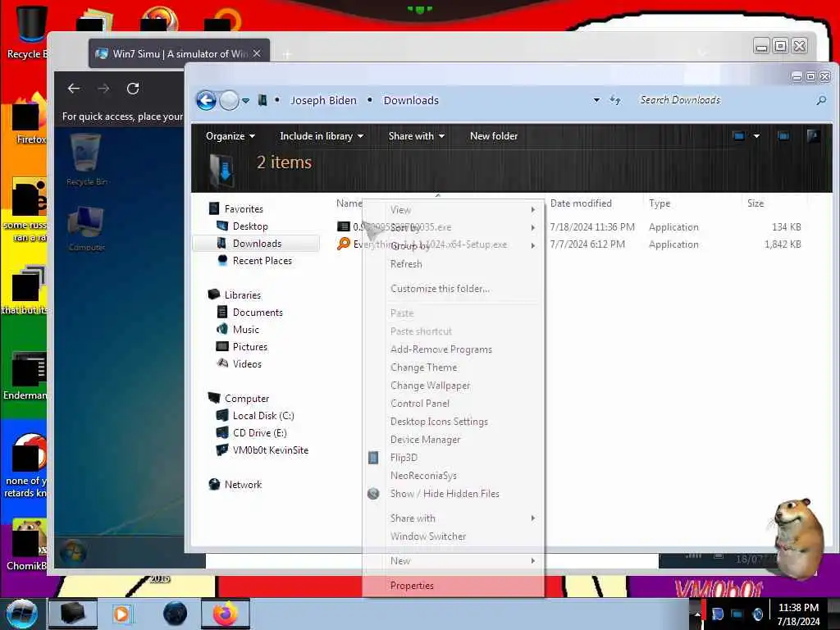
Task: Sort by Size column header
Action: 756,203
